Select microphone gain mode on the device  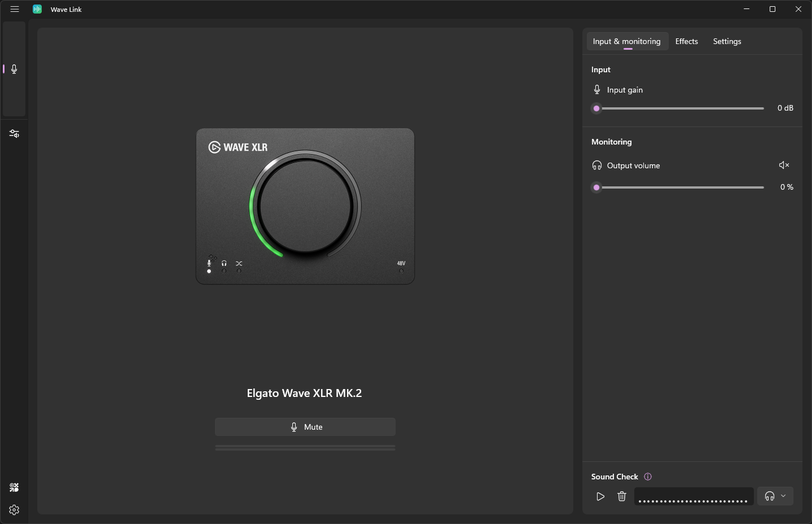pyautogui.click(x=209, y=264)
